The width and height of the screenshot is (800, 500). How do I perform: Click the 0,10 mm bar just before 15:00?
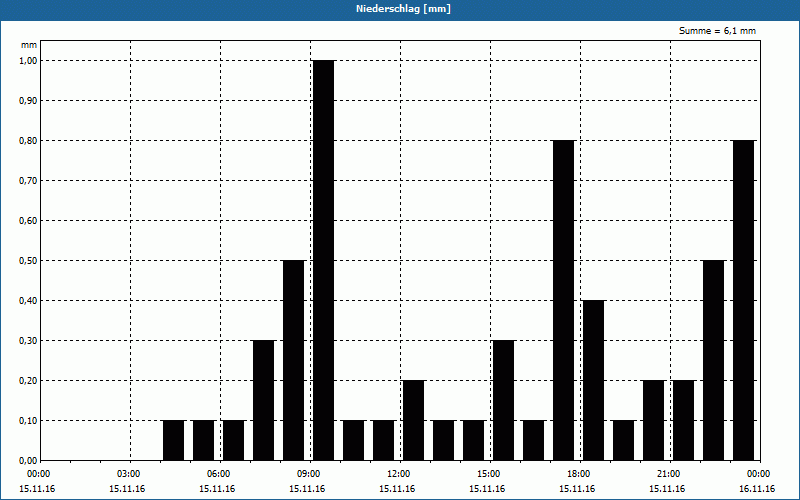[473, 440]
